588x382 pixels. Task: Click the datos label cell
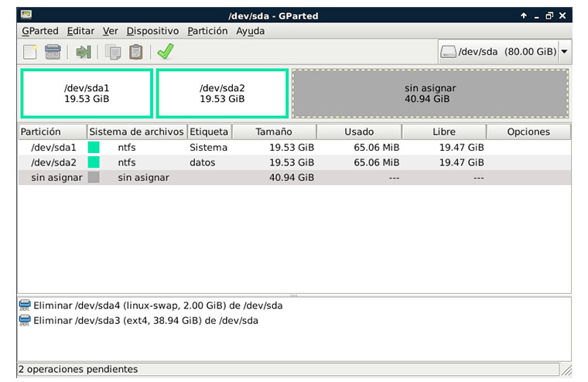coord(203,162)
